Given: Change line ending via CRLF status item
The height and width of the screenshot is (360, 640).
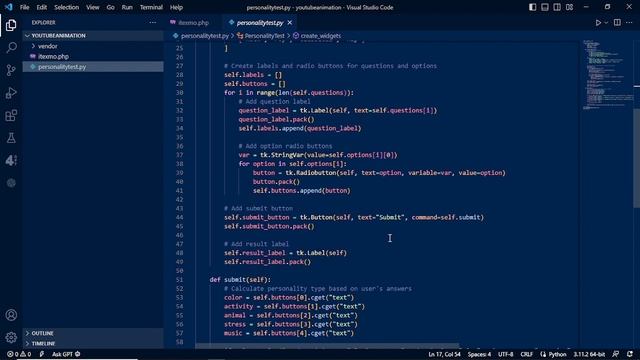Looking at the screenshot, I should (526, 354).
